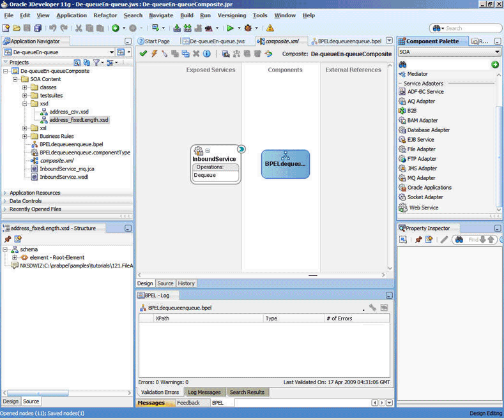Collapse InboundService operations toggle

[x=208, y=150]
